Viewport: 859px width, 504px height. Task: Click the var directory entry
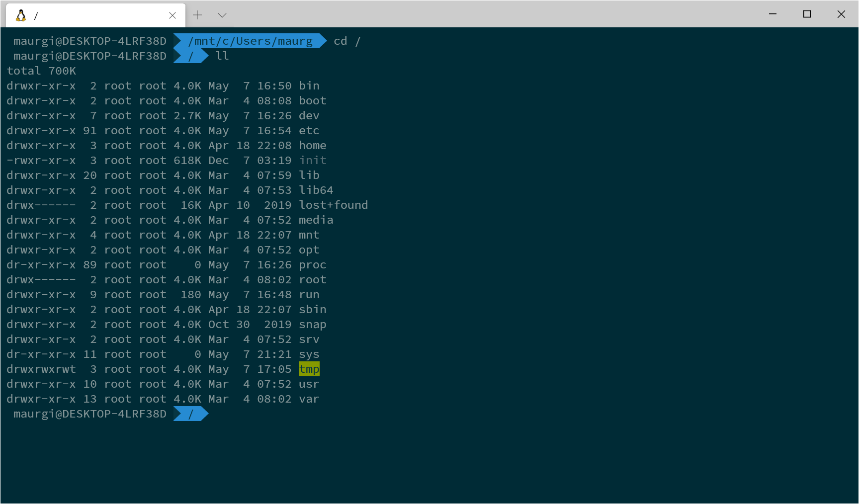pyautogui.click(x=309, y=399)
